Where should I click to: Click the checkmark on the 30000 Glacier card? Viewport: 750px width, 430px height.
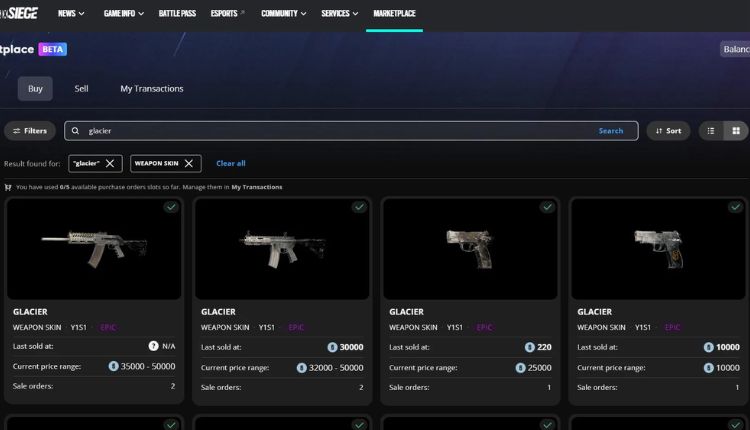pyautogui.click(x=359, y=207)
